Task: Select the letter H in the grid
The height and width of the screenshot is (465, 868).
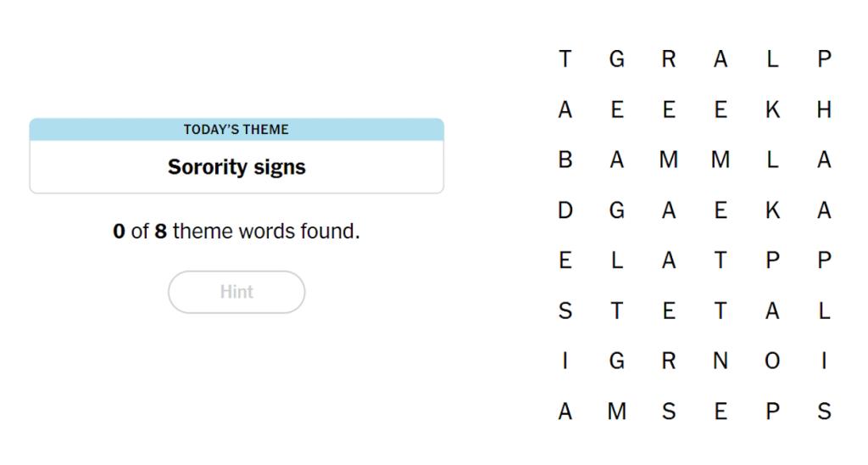Action: pyautogui.click(x=824, y=109)
